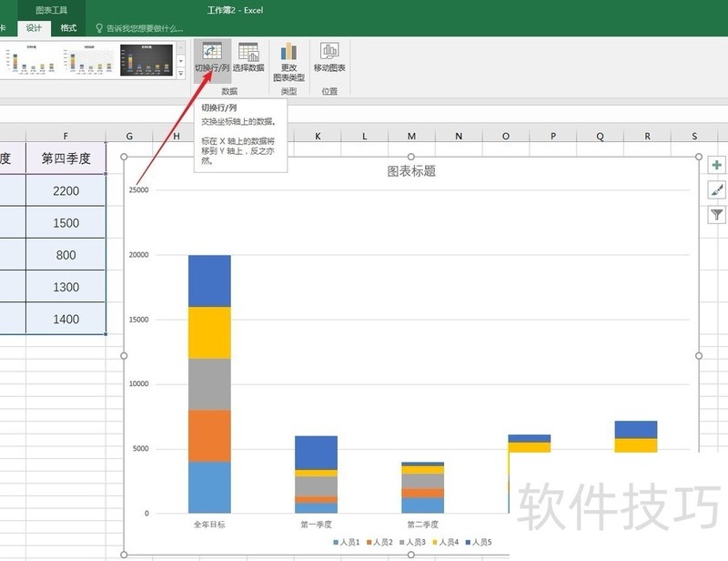The width and height of the screenshot is (728, 561).
Task: Click the 15000 vertical axis label
Action: [x=139, y=320]
